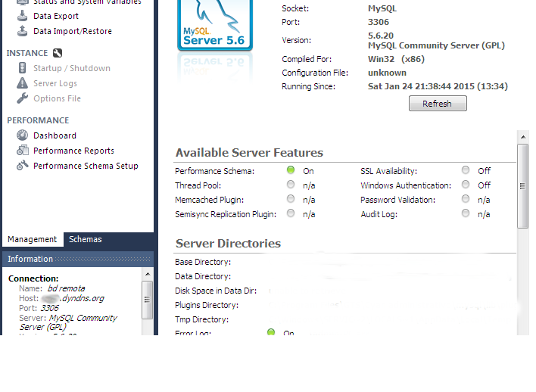Click the MySQL Community Server (GPL) version text

[436, 45]
